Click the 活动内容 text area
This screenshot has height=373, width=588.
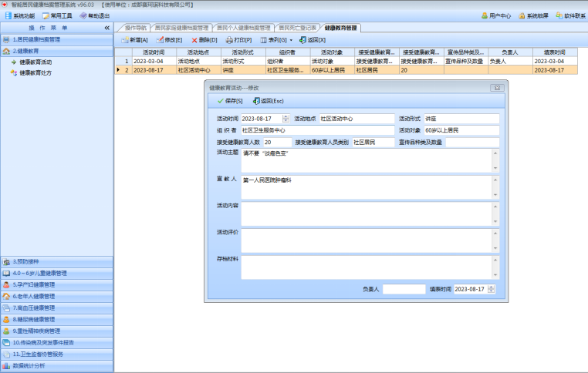(x=367, y=213)
